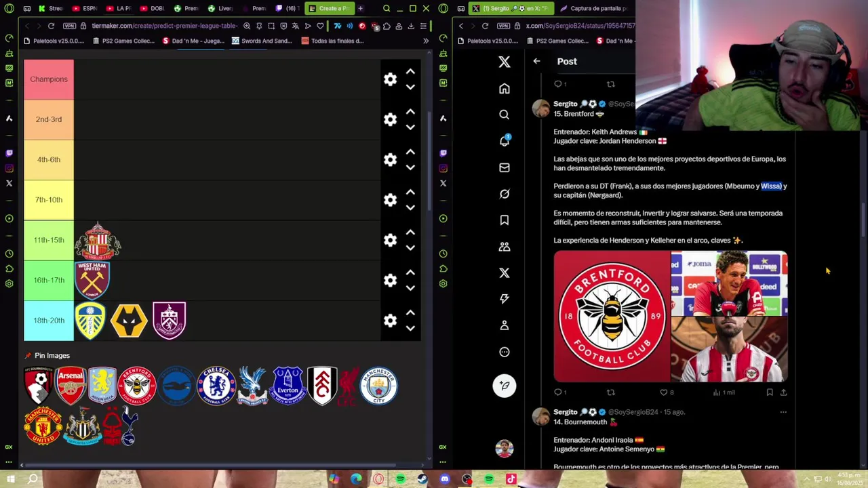868x488 pixels.
Task: Select West Ham crest in 16th-17th tier
Action: pos(92,280)
